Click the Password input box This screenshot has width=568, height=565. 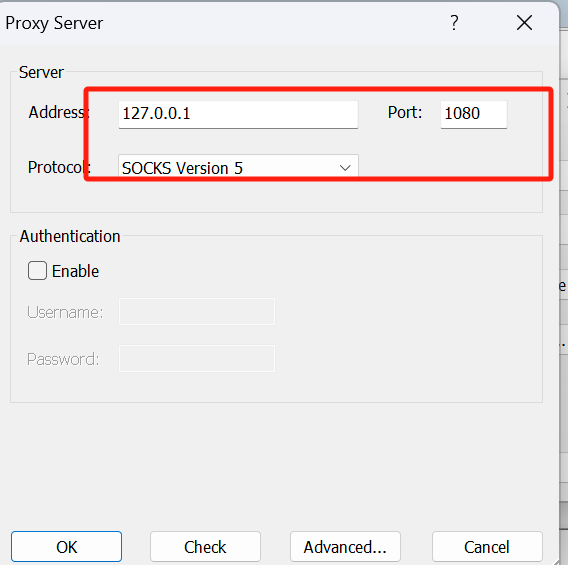tap(197, 359)
